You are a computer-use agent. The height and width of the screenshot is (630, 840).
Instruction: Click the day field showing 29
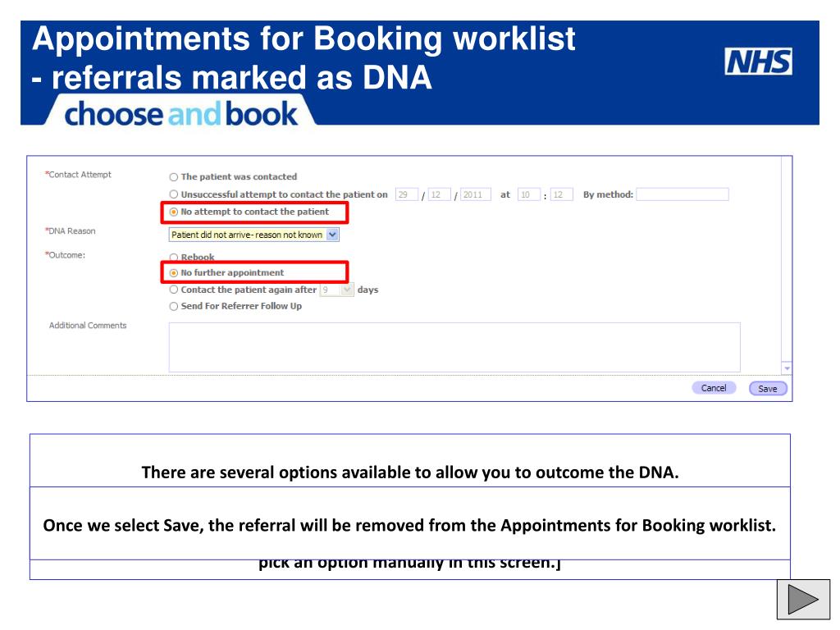[x=407, y=194]
